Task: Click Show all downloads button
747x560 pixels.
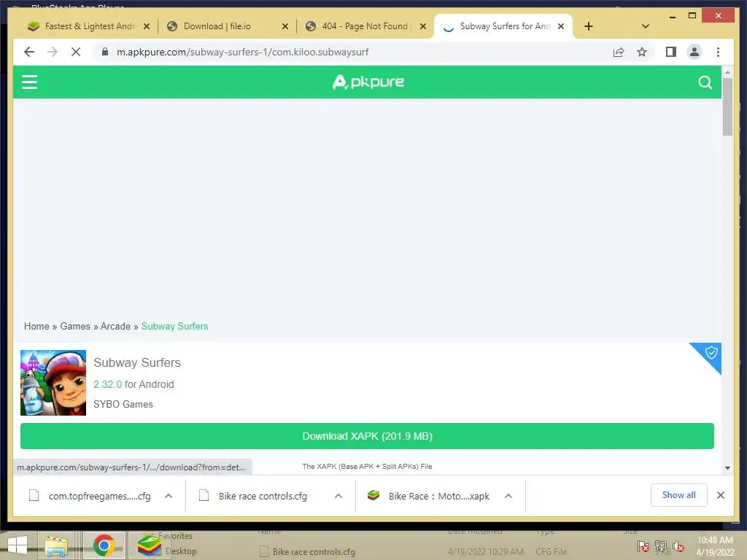Action: [x=679, y=495]
